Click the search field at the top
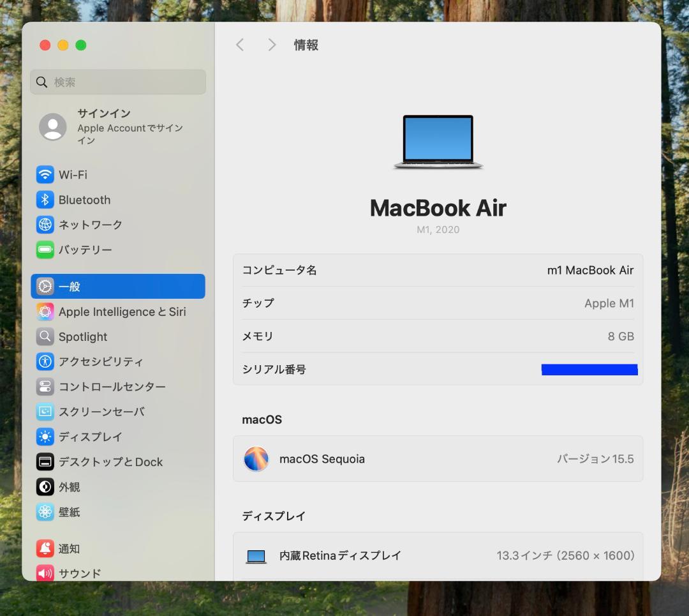 click(x=117, y=82)
